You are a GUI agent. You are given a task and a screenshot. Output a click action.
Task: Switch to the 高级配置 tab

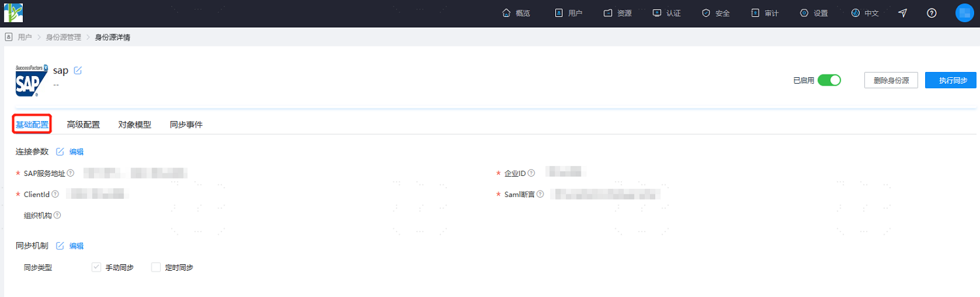click(x=84, y=124)
